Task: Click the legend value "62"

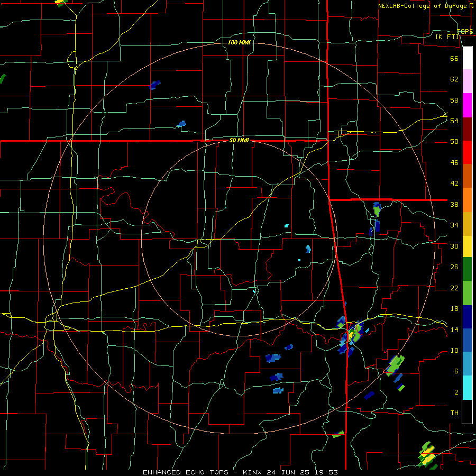Action: (454, 79)
